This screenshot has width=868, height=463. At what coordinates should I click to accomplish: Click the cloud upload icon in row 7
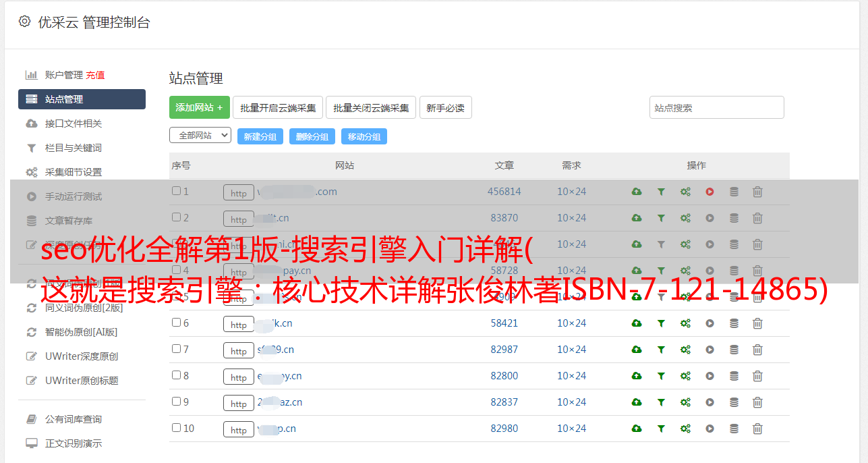(637, 350)
